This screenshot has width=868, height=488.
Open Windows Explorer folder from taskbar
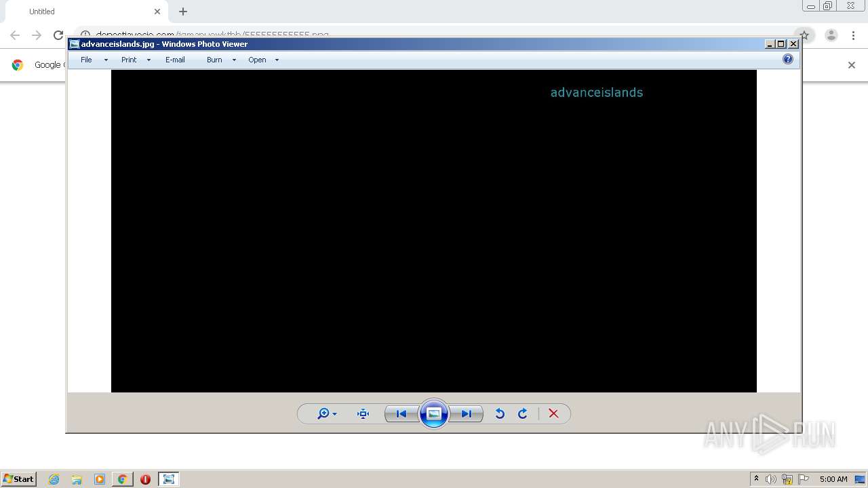click(77, 479)
